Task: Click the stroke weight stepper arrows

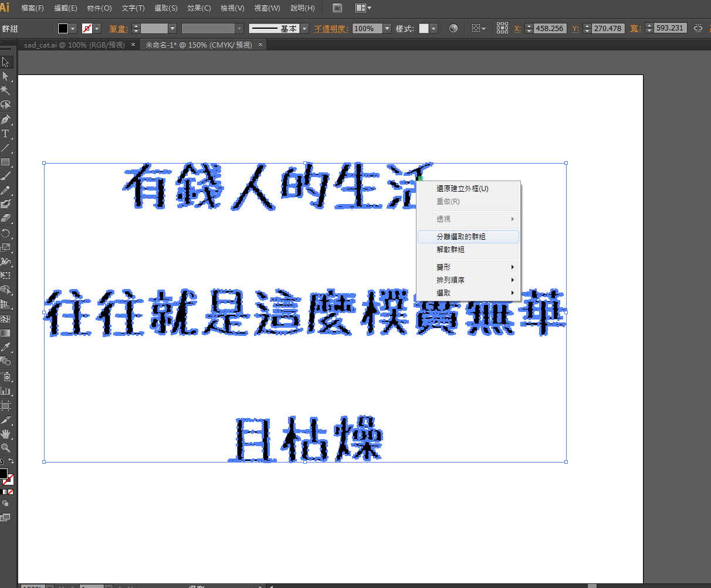Action: pos(136,28)
